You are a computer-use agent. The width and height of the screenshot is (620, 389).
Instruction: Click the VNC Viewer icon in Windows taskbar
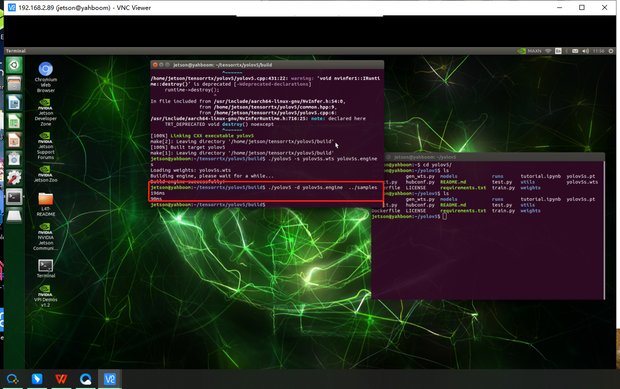point(110,379)
